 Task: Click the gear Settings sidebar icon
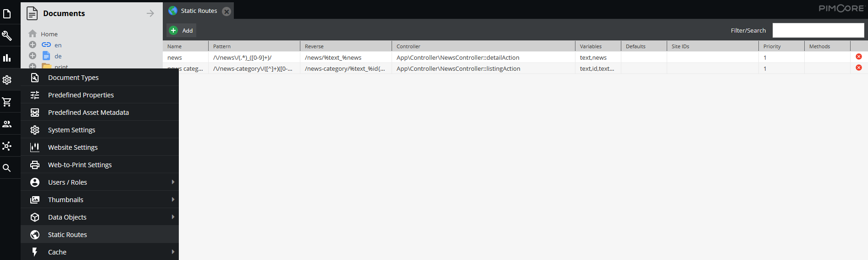(7, 80)
